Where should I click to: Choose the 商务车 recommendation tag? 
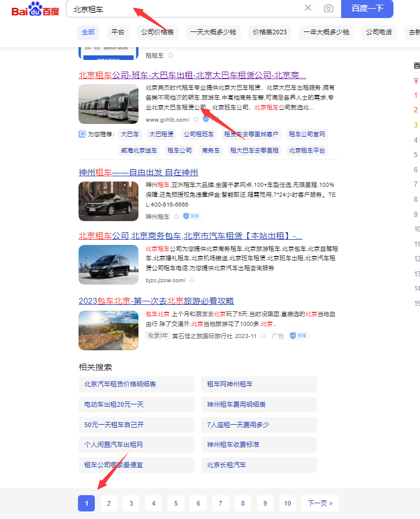coord(211,151)
